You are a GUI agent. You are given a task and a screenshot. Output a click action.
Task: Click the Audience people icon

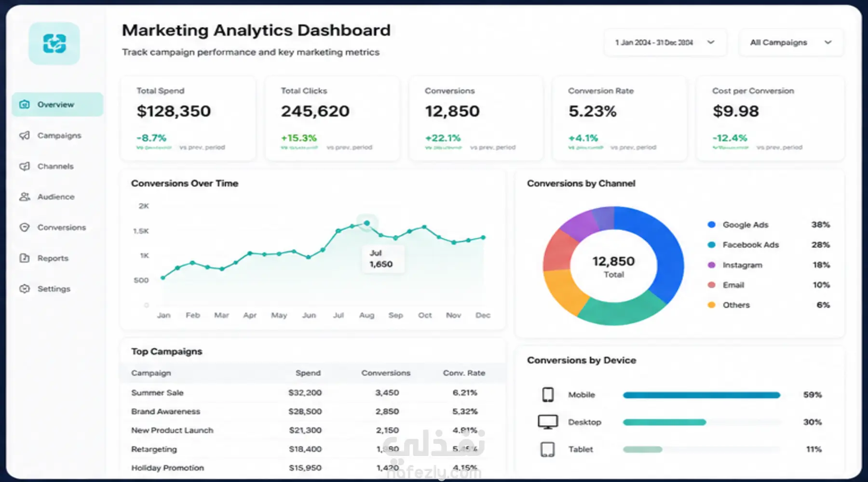(x=25, y=197)
